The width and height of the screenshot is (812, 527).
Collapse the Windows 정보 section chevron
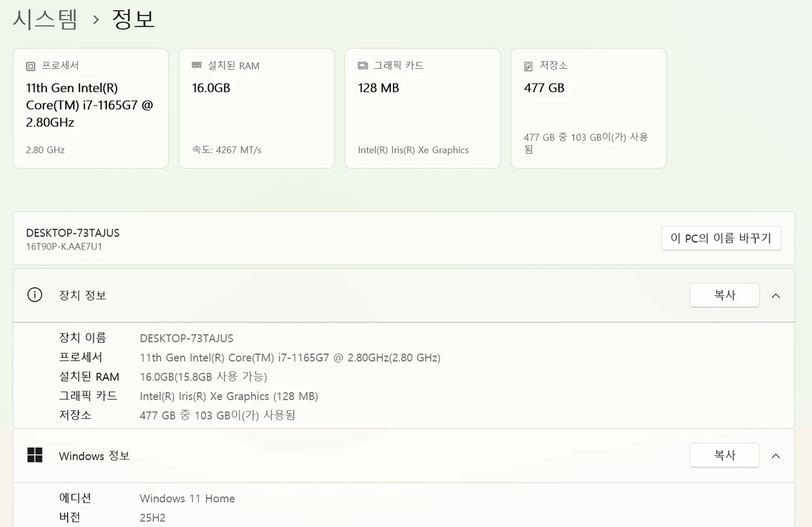[775, 456]
